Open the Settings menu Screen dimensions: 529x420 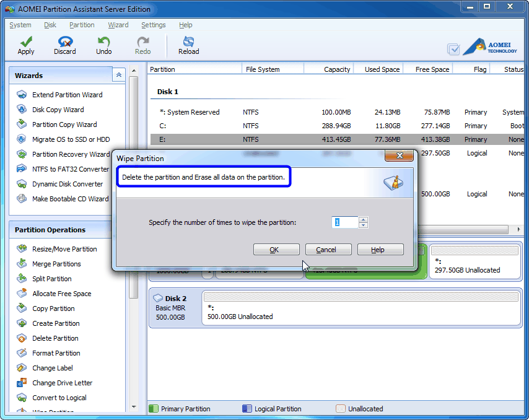click(153, 25)
